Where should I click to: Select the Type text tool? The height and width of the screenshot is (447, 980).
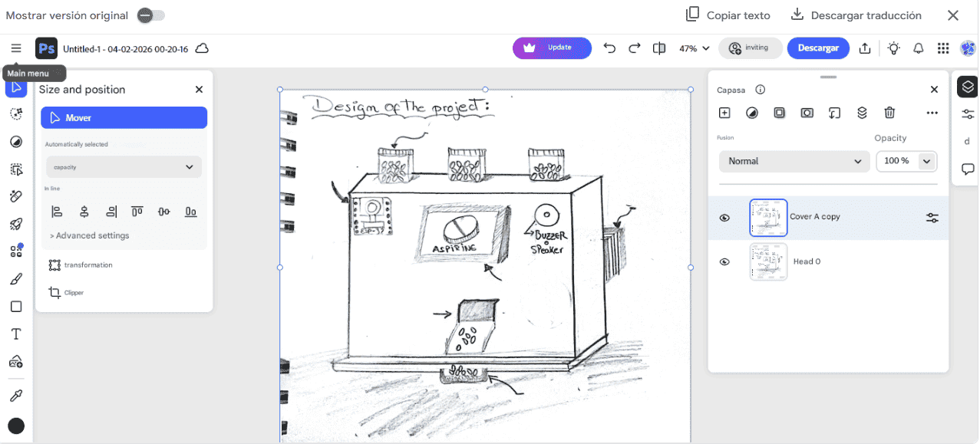point(16,334)
